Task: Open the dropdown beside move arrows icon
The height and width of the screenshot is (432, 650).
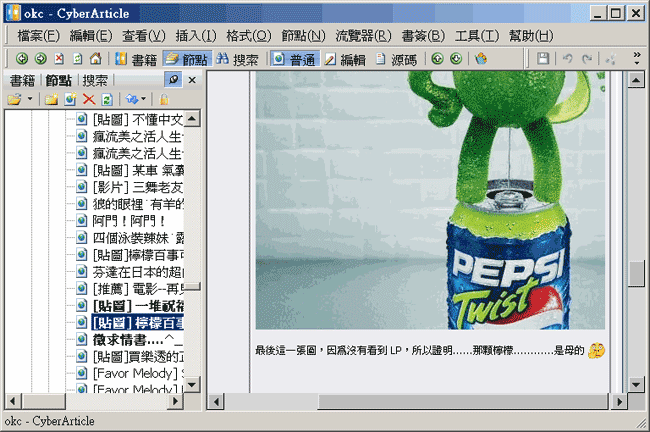Action: click(143, 99)
